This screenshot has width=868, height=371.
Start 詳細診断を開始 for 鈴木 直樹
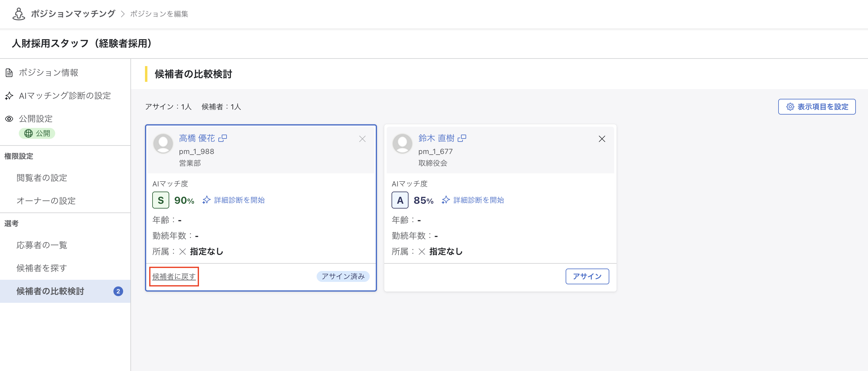479,200
